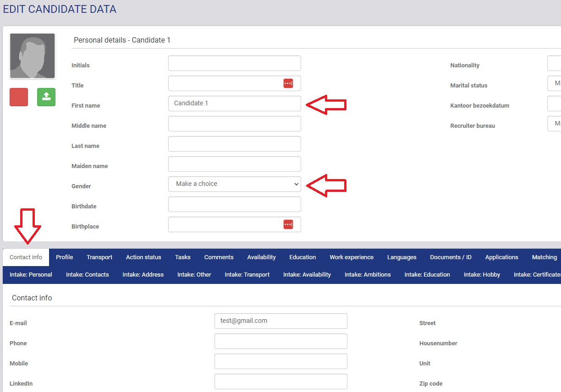Open the Gender dropdown
Image resolution: width=561 pixels, height=392 pixels.
pos(234,184)
